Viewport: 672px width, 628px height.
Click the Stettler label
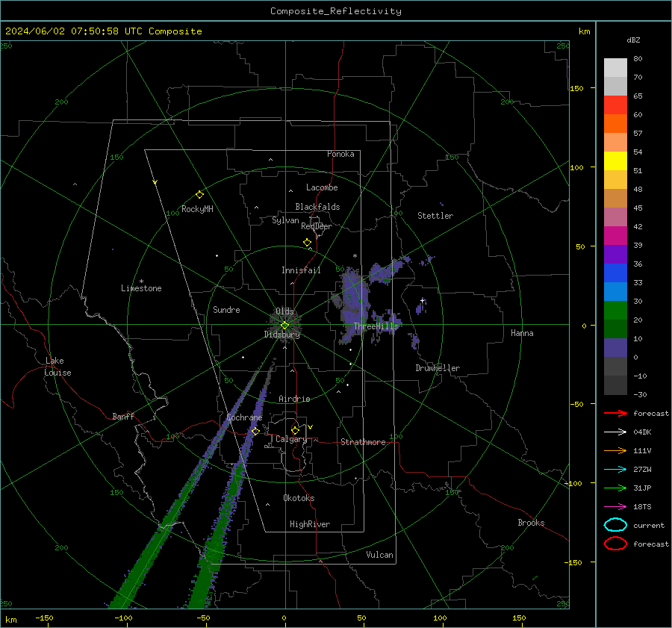(435, 216)
